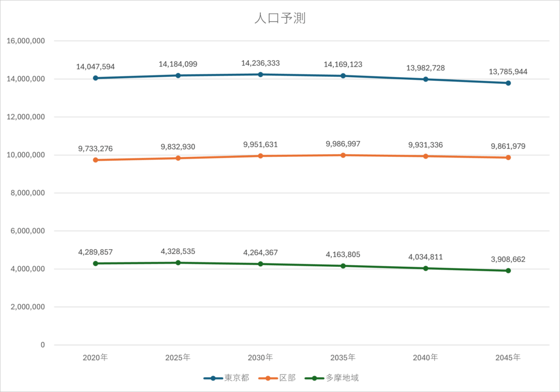Click the 東京都 data point for 2030年

[x=260, y=74]
